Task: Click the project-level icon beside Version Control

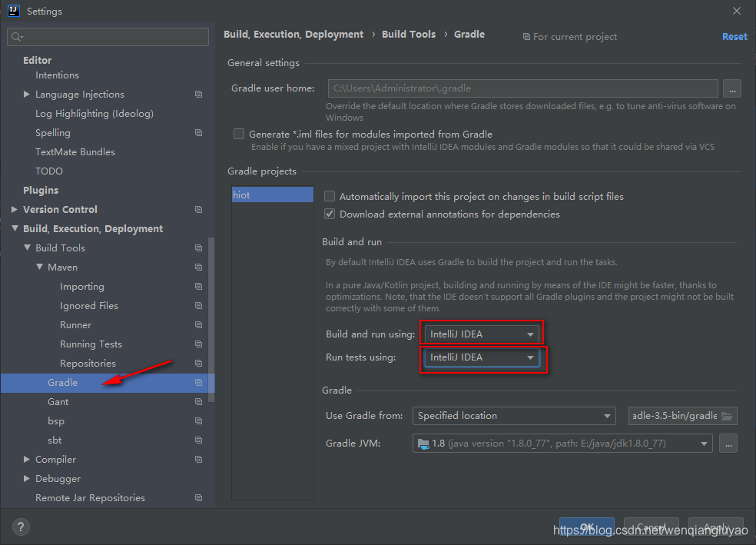Action: [199, 209]
